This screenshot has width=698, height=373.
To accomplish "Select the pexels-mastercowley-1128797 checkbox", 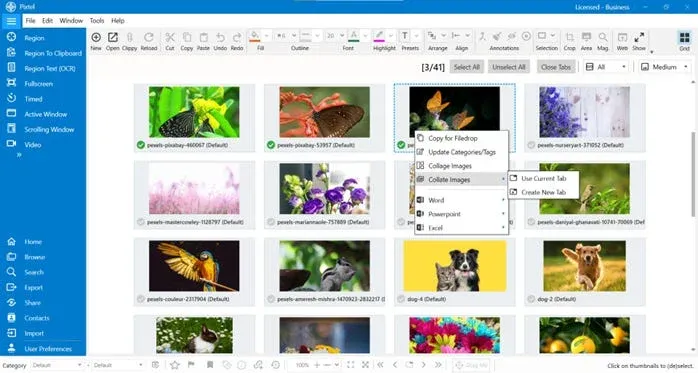I will (x=141, y=222).
